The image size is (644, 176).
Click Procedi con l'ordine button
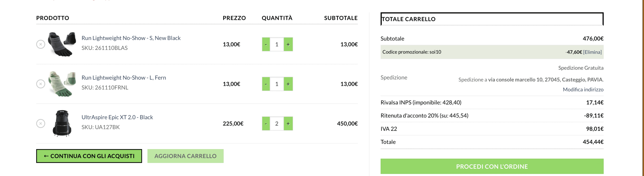tap(492, 166)
